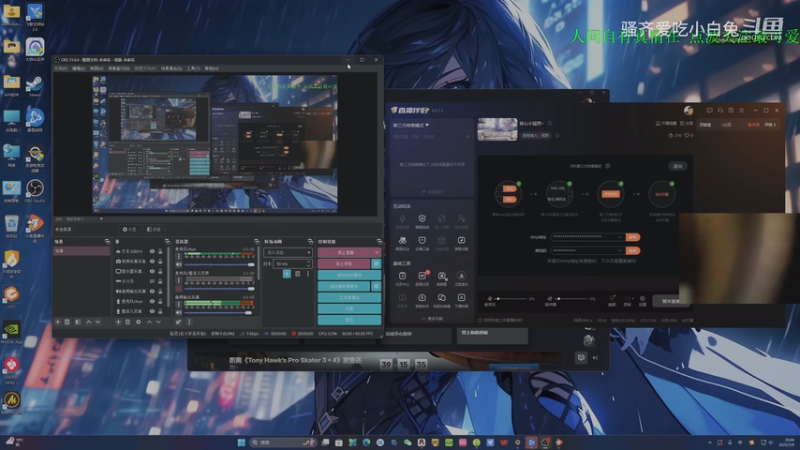Open 停靠窗口 menu in OBS

point(119,68)
